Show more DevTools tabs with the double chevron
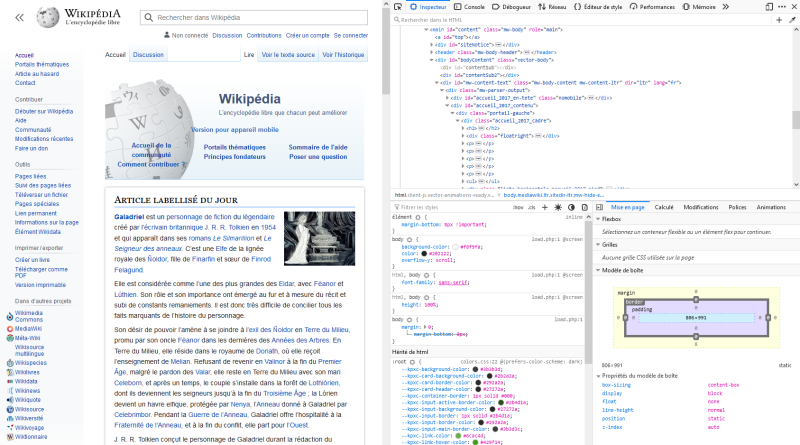 pos(726,7)
